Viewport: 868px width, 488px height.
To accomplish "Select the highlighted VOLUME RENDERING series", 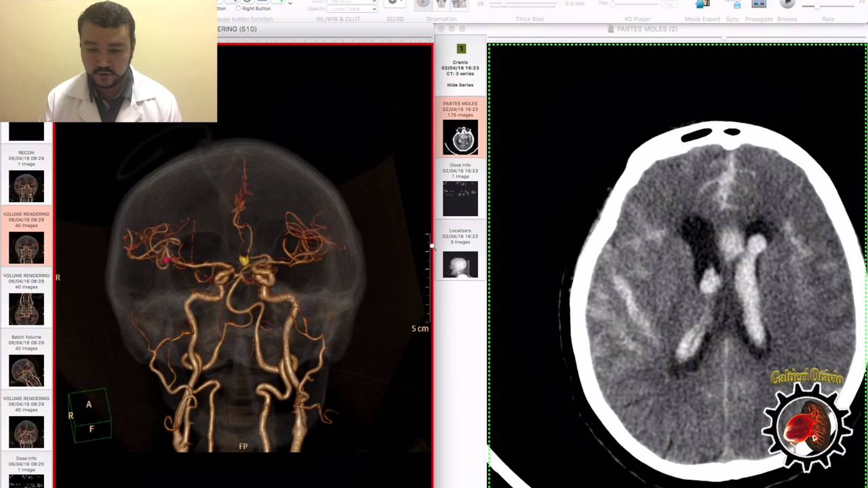I will coord(26,237).
